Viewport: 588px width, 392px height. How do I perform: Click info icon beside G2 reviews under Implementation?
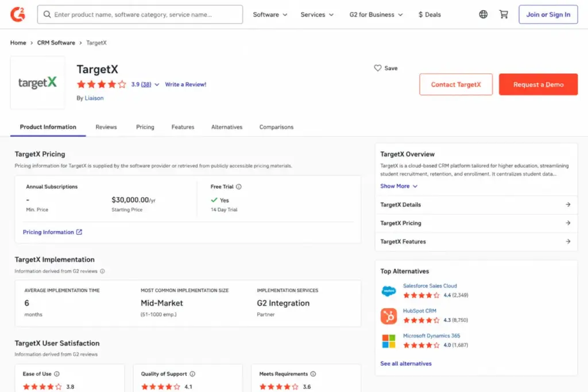(x=102, y=271)
